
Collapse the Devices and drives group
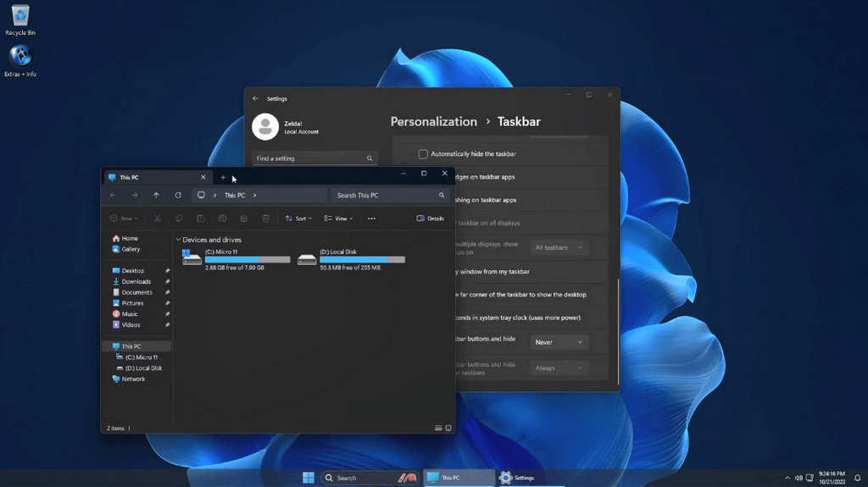tap(178, 240)
